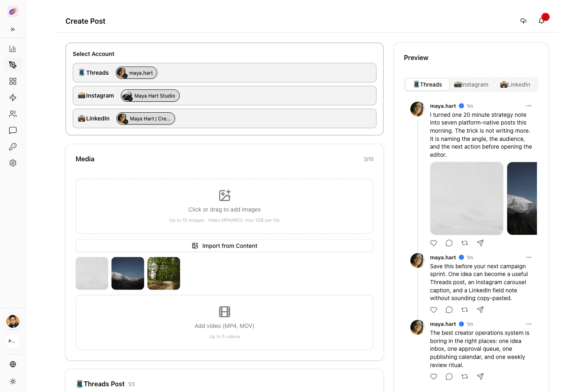Click comment icon on 'best creator operations' post
This screenshot has width=588, height=392.
(449, 376)
